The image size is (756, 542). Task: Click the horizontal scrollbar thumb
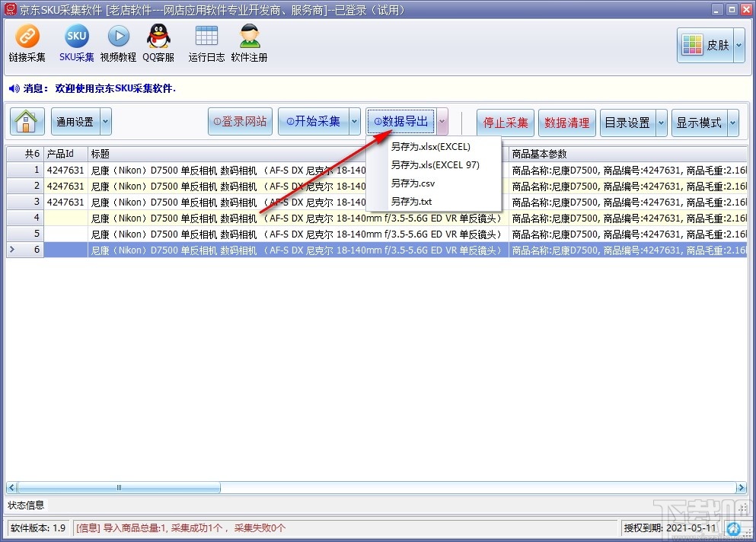point(119,487)
